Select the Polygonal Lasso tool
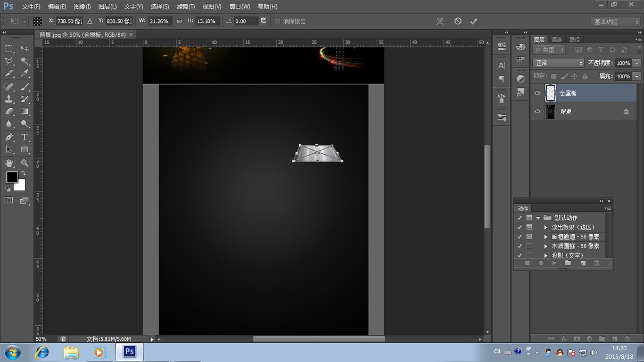 (x=9, y=61)
